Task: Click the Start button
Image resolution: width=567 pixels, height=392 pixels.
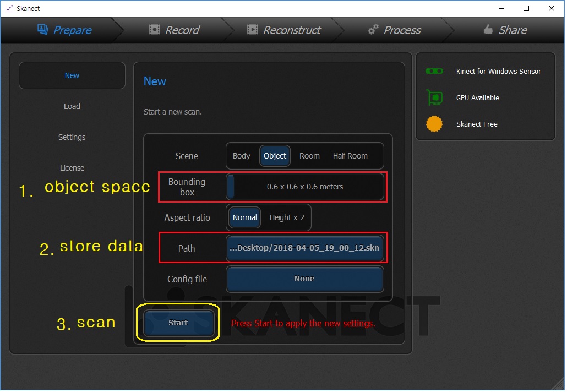Action: (x=178, y=323)
